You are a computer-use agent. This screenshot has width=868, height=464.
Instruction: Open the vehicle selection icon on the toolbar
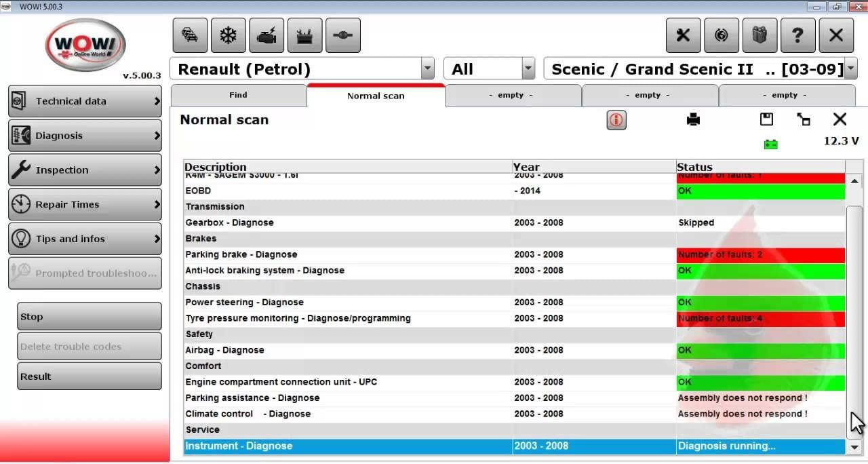(x=190, y=35)
